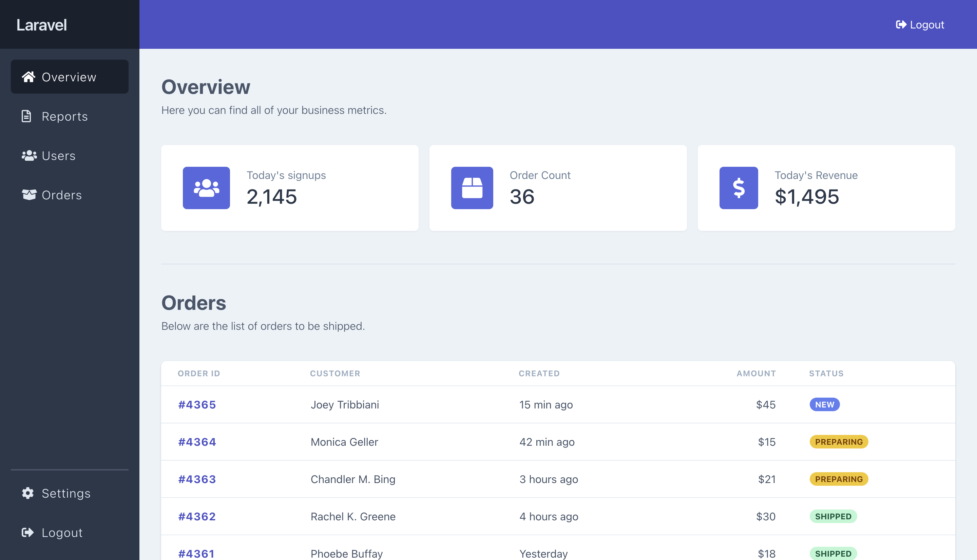Click the Settings gear icon in sidebar
The height and width of the screenshot is (560, 977).
click(x=27, y=493)
